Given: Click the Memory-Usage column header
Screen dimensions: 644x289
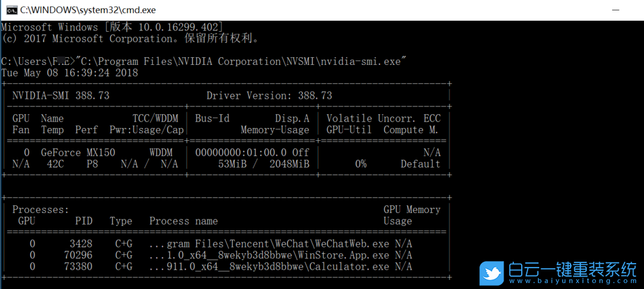Looking at the screenshot, I should 275,131.
